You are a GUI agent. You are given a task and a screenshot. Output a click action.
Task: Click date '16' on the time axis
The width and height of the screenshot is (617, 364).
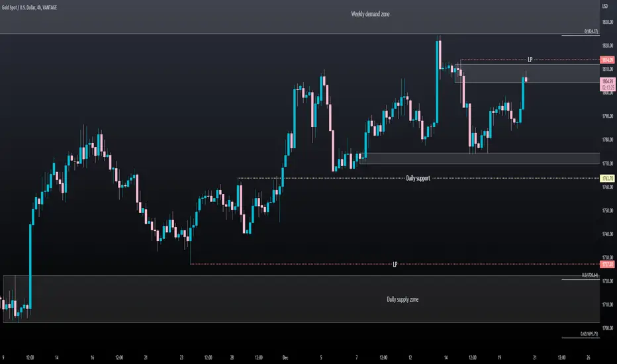click(x=92, y=357)
